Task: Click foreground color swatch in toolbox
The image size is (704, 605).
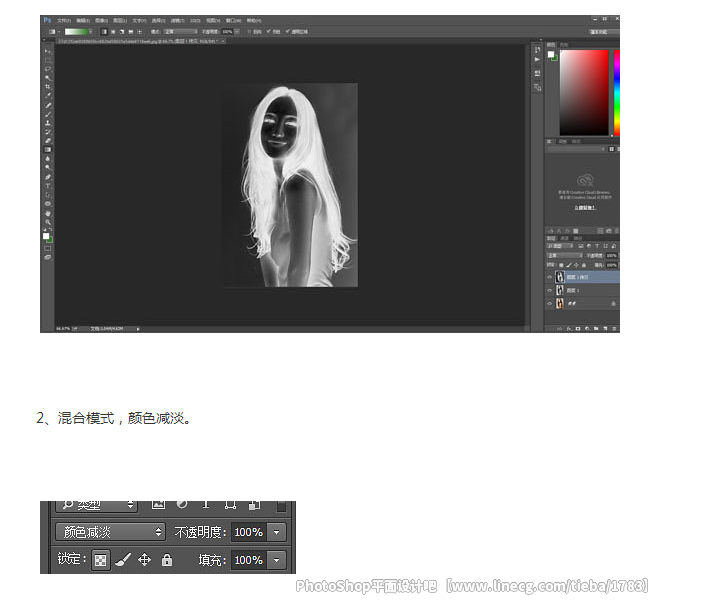Action: tap(46, 236)
